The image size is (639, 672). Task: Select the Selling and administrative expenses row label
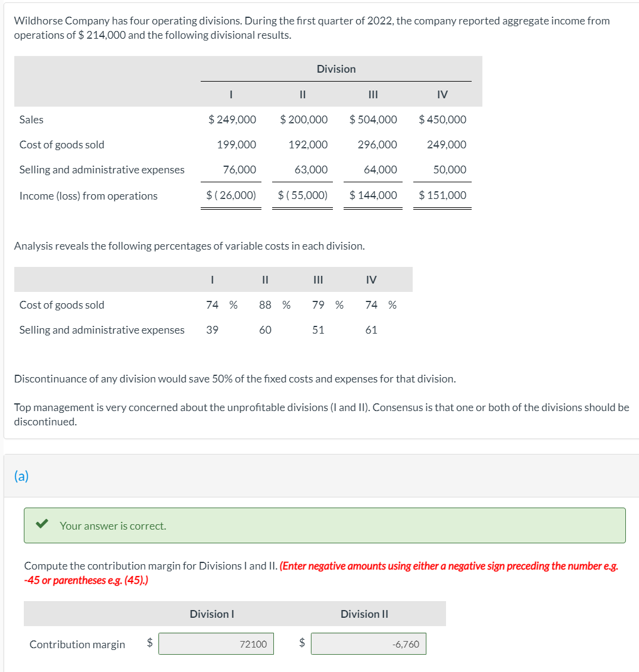coord(101,169)
